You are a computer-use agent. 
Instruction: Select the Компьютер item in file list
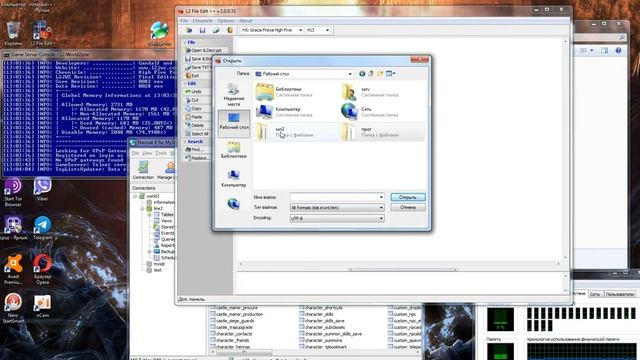click(297, 112)
